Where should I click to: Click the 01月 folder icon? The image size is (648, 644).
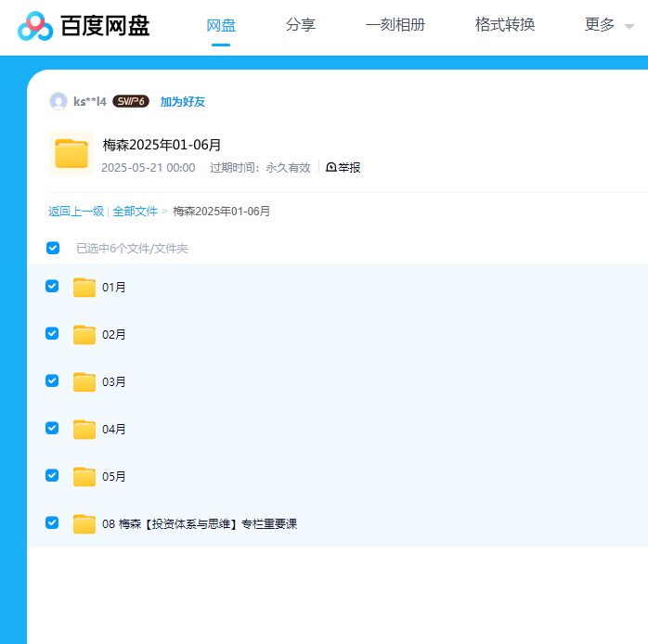pyautogui.click(x=84, y=287)
